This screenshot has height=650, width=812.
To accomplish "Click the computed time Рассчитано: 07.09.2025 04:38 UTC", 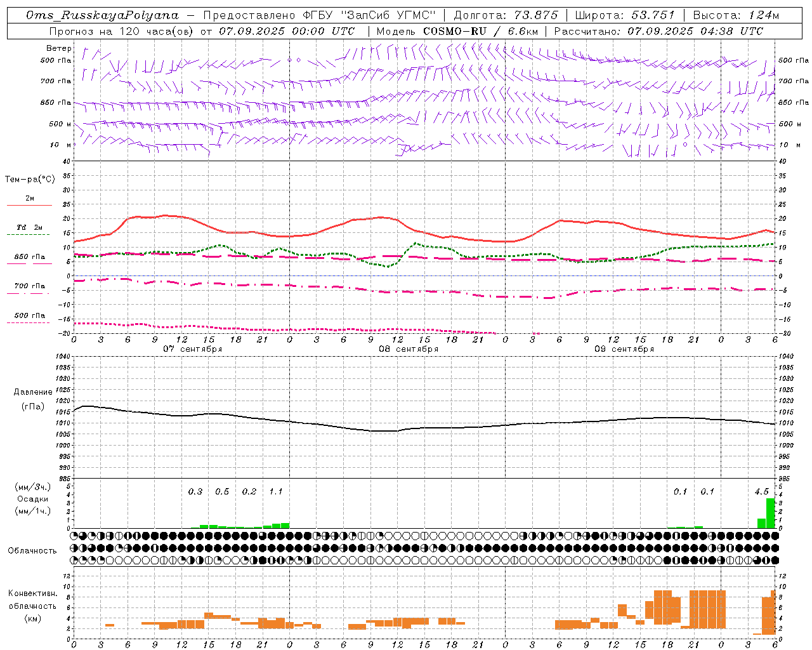I will 658,31.
